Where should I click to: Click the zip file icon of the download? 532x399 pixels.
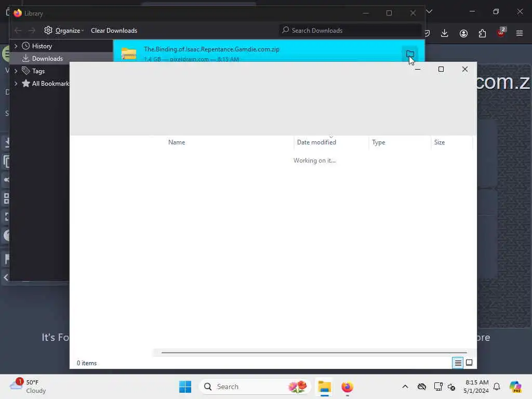pos(129,54)
